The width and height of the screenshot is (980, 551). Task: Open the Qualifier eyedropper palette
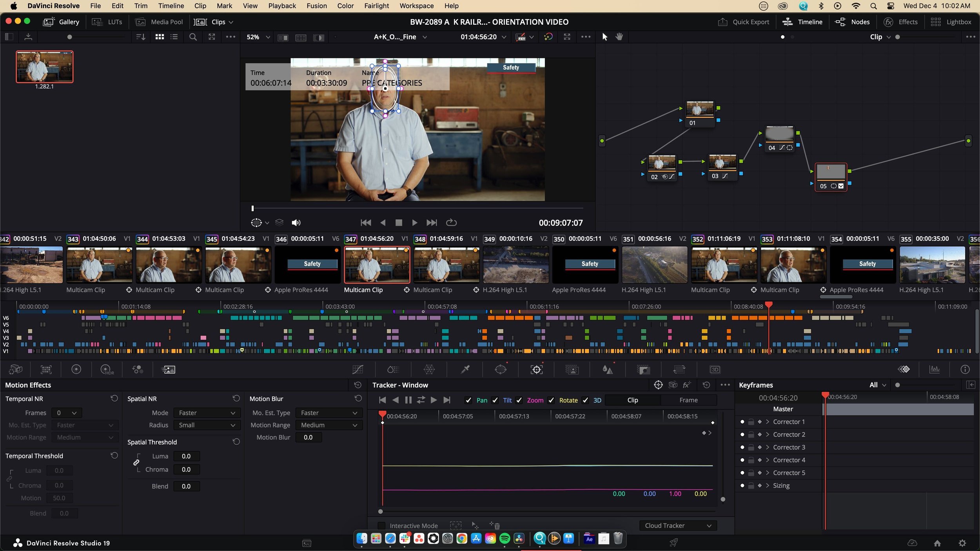click(x=465, y=370)
